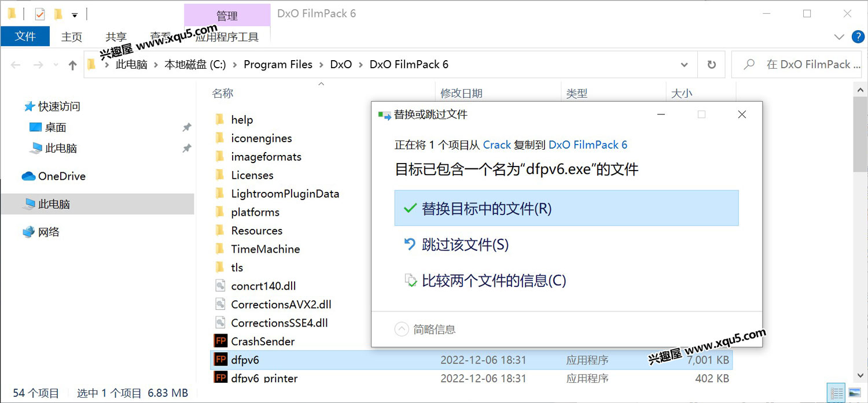This screenshot has height=403, width=868.
Task: Select 此电脑 in navigation pane
Action: [97, 204]
